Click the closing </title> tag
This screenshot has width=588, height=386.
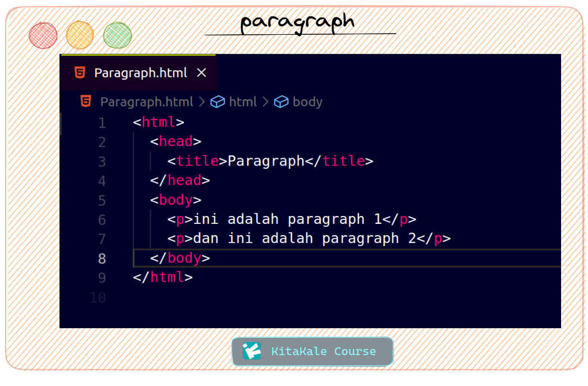(339, 161)
